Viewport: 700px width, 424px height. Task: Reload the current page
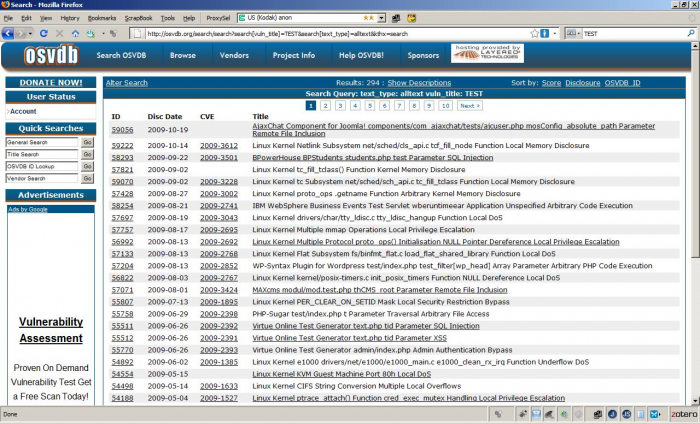tap(44, 33)
